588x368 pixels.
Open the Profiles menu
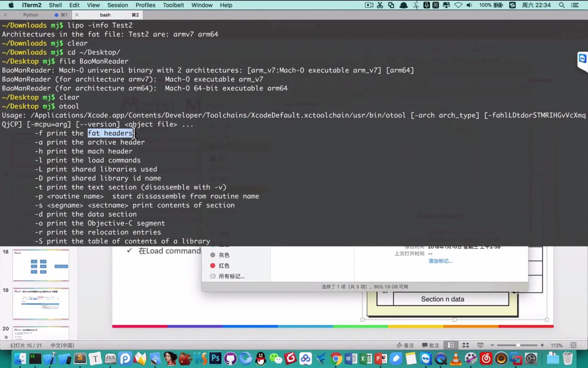pos(145,5)
